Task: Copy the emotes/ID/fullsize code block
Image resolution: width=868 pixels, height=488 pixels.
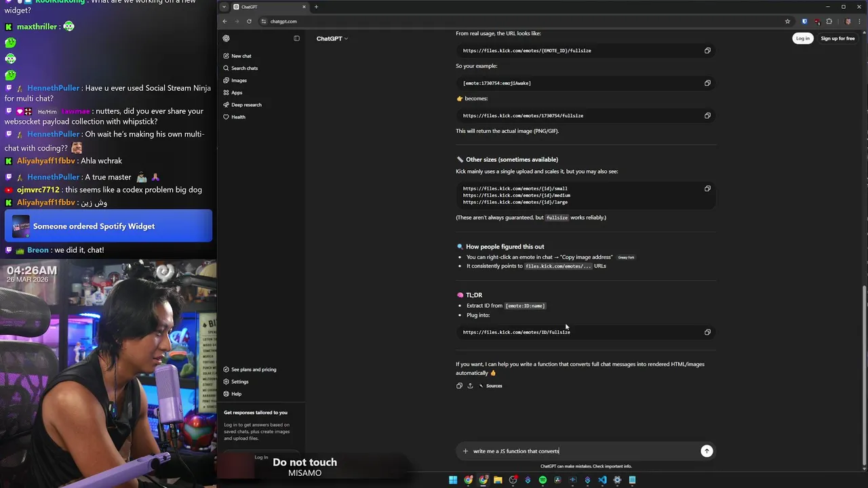Action: 707,332
